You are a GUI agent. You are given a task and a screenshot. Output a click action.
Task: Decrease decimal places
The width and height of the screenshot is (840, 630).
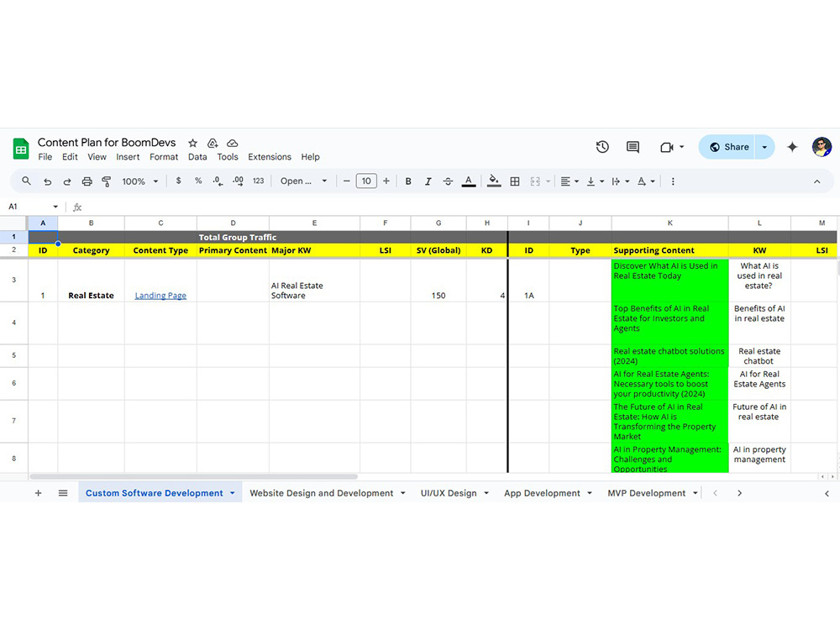point(218,181)
